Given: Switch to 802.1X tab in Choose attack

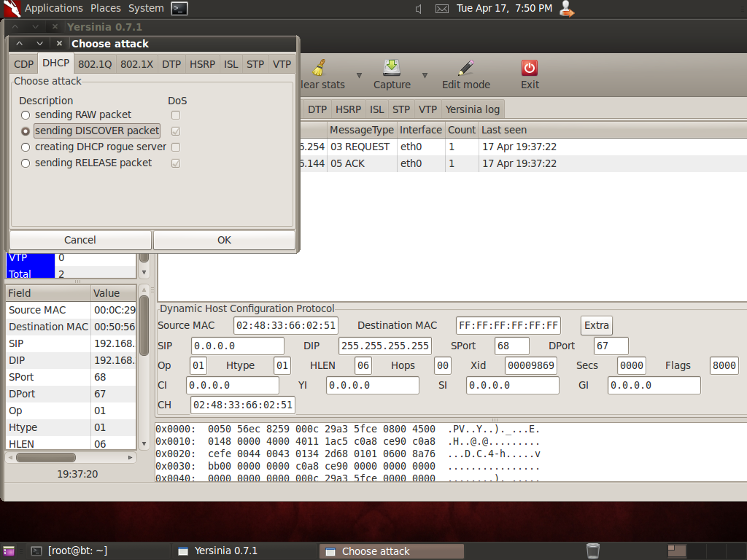Looking at the screenshot, I should pos(136,64).
